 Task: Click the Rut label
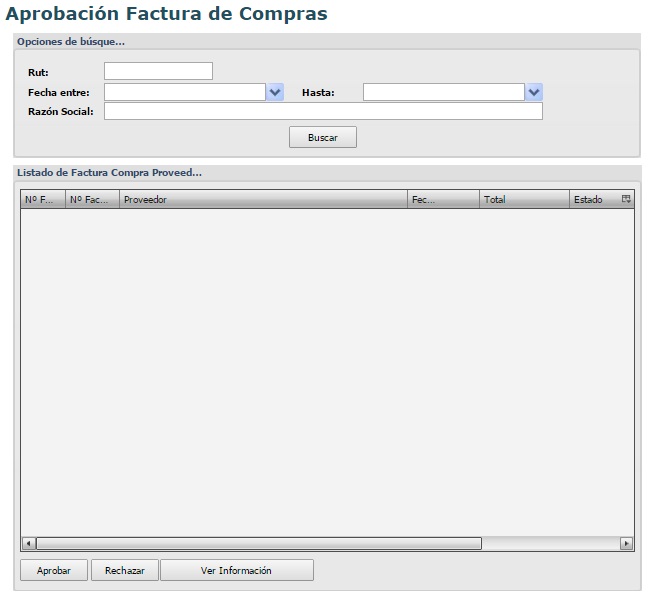[x=38, y=73]
